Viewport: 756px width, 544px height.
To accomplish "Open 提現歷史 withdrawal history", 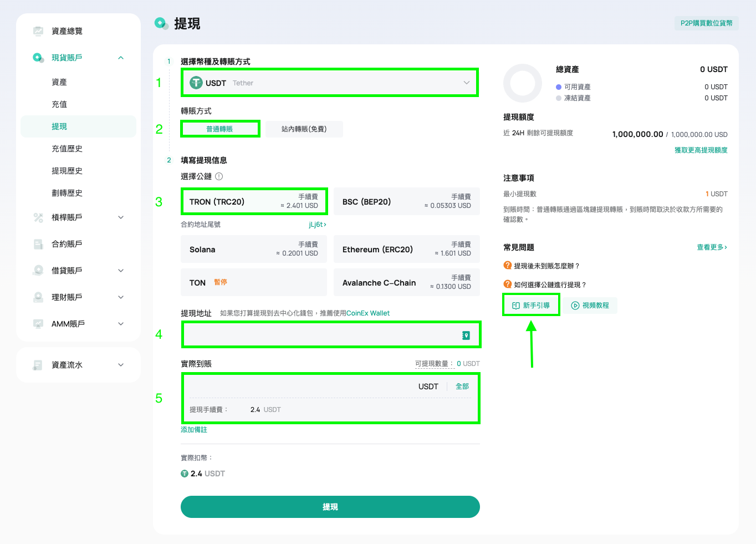I will [67, 171].
